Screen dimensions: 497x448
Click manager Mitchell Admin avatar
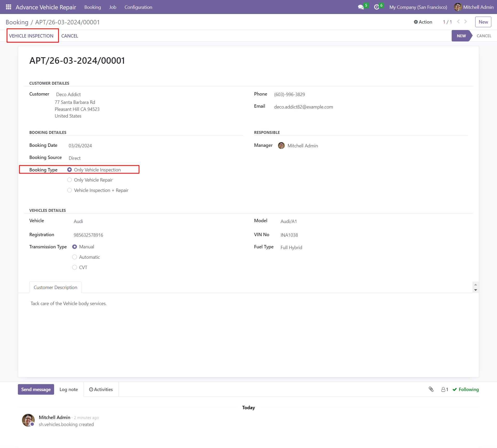(x=281, y=146)
